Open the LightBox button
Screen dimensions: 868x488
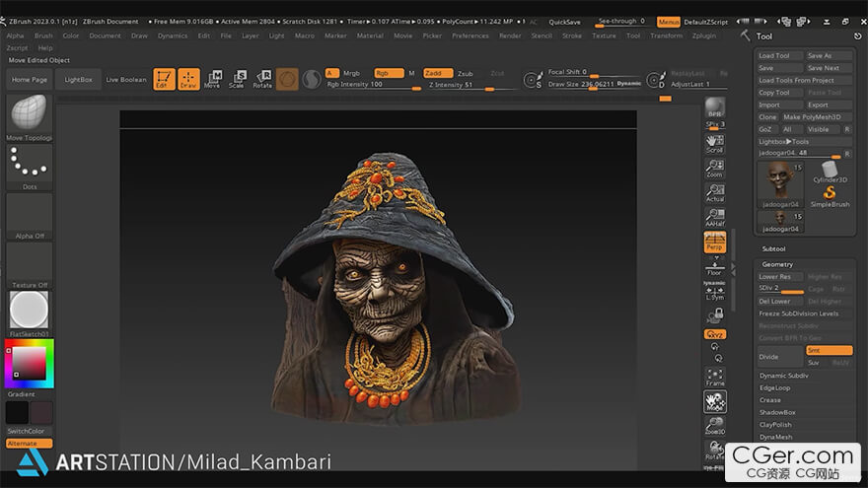click(x=79, y=80)
